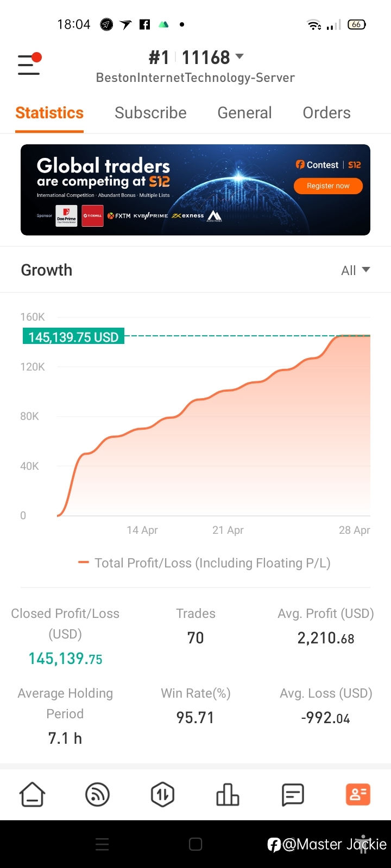This screenshot has width=391, height=868.
Task: Switch to the Orders tab
Action: [x=326, y=113]
